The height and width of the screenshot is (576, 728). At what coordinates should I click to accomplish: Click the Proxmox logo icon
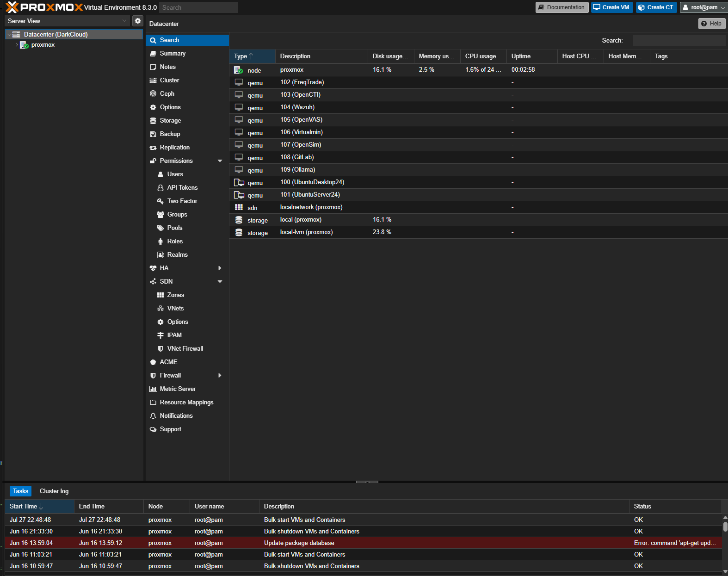[x=12, y=7]
